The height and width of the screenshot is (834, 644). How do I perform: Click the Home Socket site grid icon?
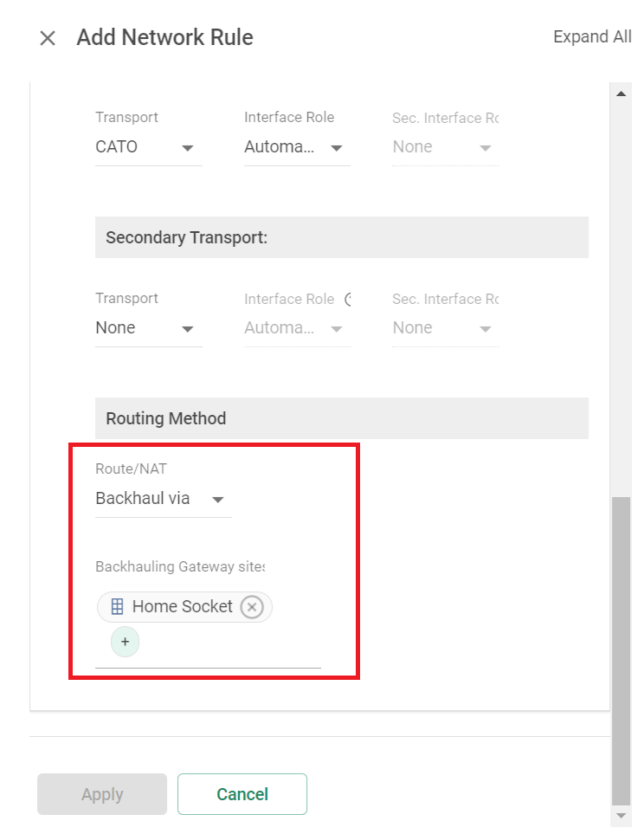click(117, 606)
